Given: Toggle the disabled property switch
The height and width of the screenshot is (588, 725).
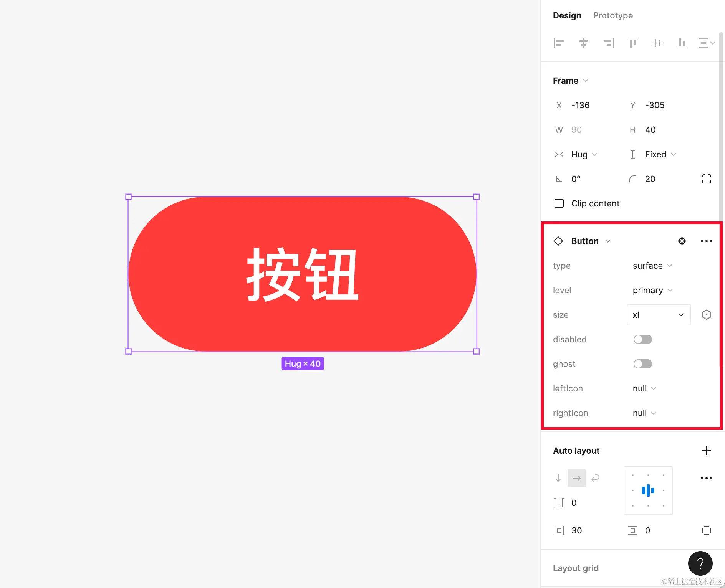Looking at the screenshot, I should [643, 339].
